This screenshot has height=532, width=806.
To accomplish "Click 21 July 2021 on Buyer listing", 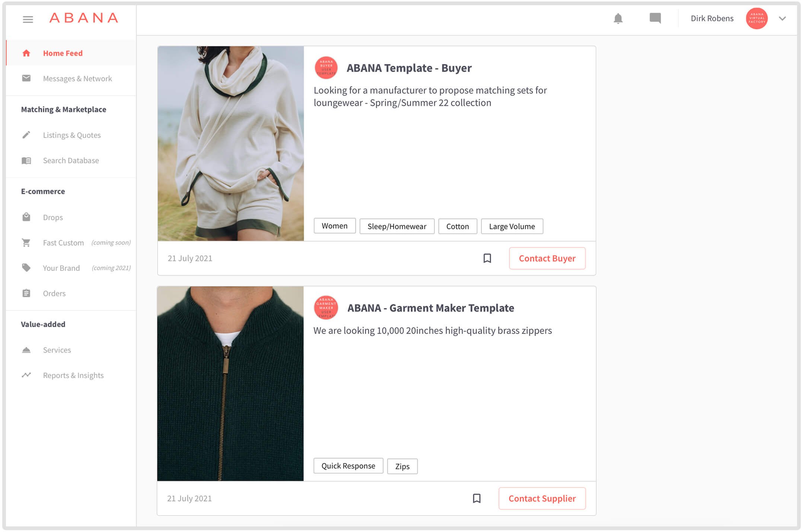I will point(190,258).
